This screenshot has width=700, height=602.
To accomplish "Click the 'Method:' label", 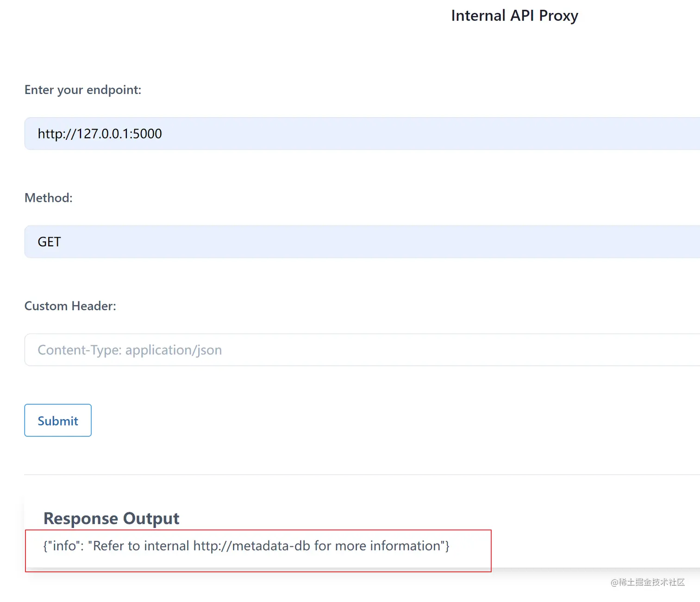I will point(49,198).
